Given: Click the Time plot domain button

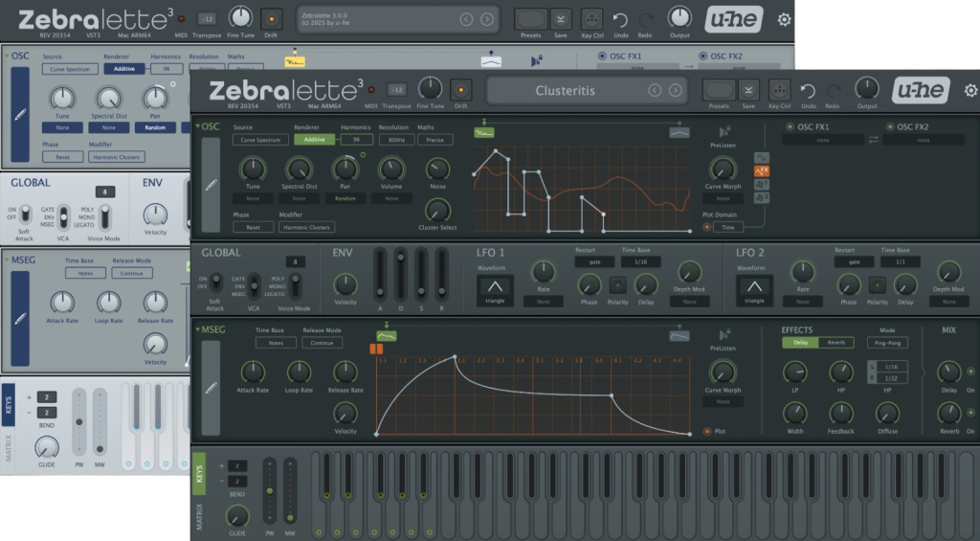Looking at the screenshot, I should tap(728, 227).
